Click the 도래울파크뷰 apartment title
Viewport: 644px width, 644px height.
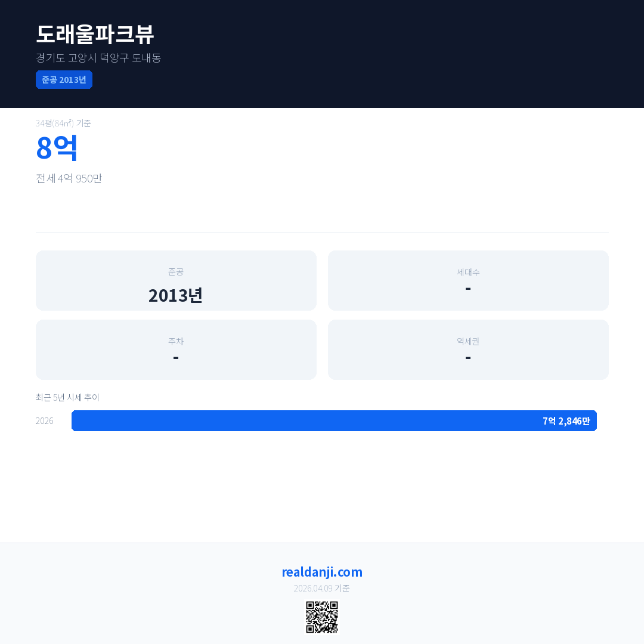coord(95,35)
